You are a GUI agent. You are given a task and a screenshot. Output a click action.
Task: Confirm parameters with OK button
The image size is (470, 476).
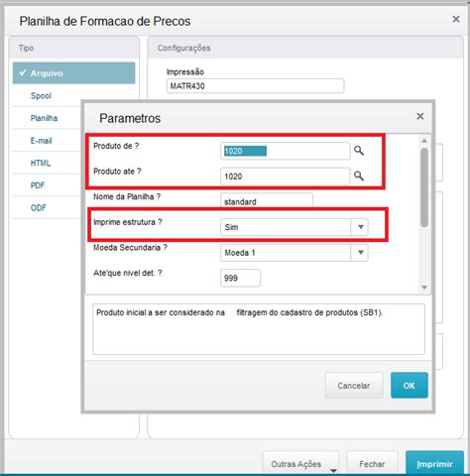tap(410, 386)
